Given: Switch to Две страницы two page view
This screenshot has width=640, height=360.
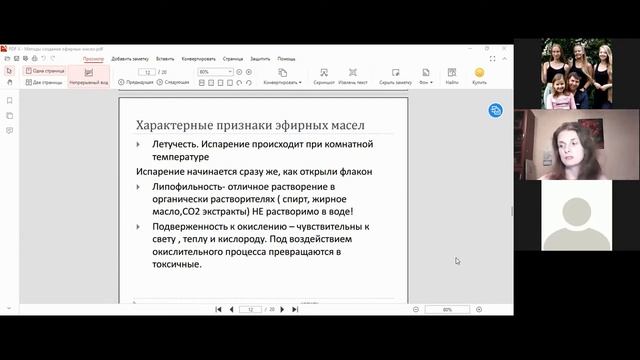Looking at the screenshot, I should point(44,82).
